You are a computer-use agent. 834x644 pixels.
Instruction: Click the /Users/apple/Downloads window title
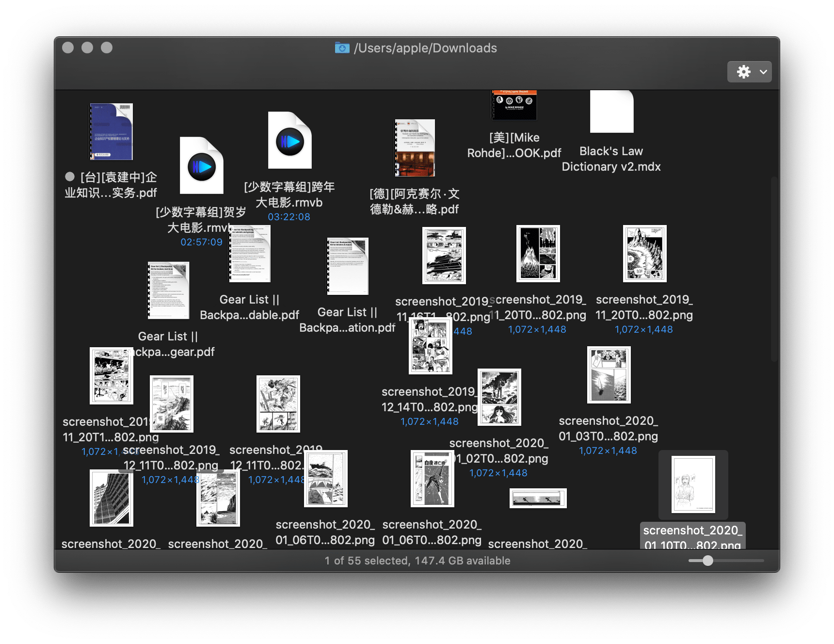tap(425, 48)
